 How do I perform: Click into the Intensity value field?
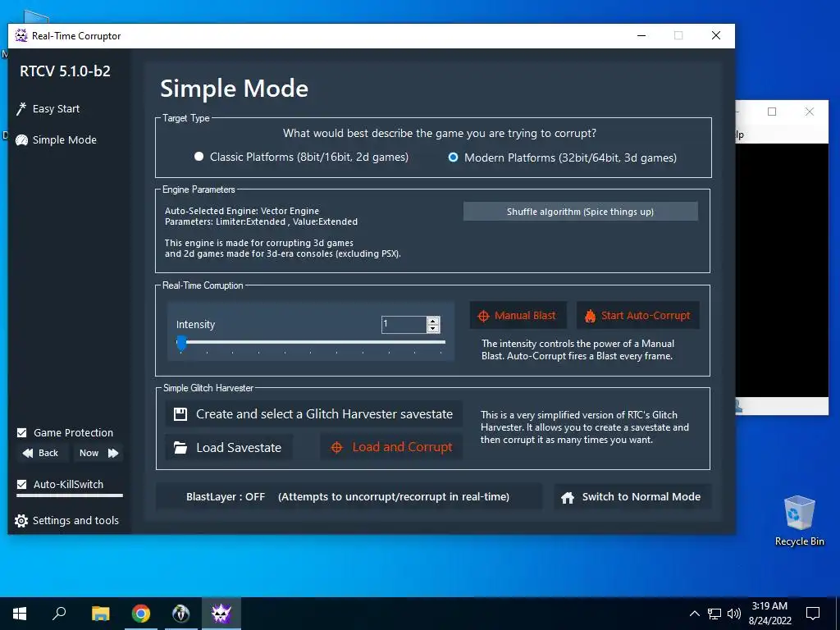pyautogui.click(x=404, y=324)
